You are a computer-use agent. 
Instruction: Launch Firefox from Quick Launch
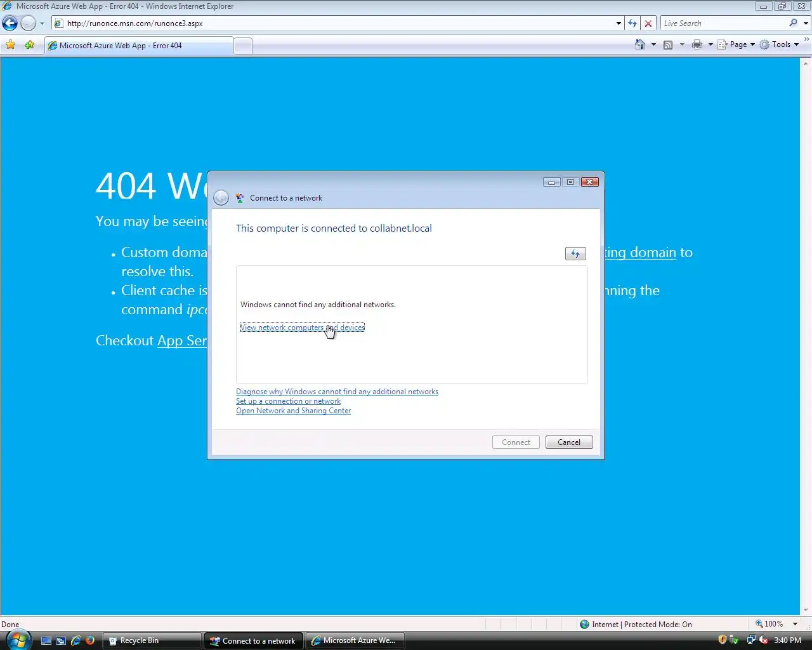[x=90, y=641]
